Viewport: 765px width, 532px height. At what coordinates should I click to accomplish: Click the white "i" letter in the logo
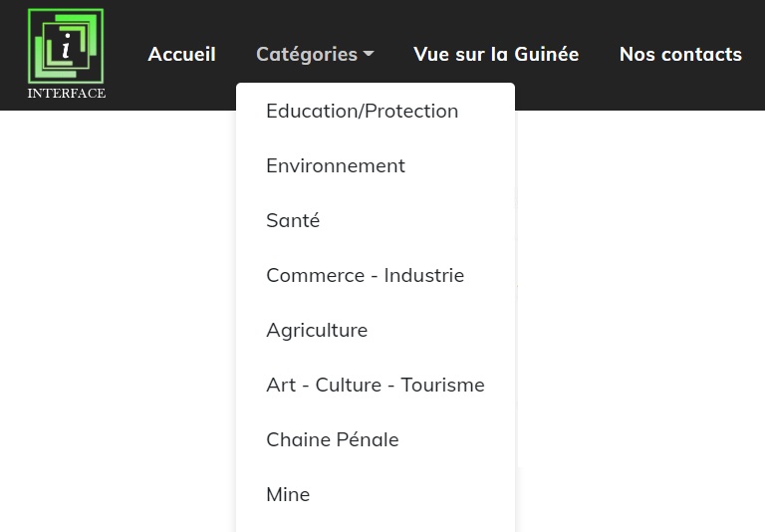pos(66,46)
